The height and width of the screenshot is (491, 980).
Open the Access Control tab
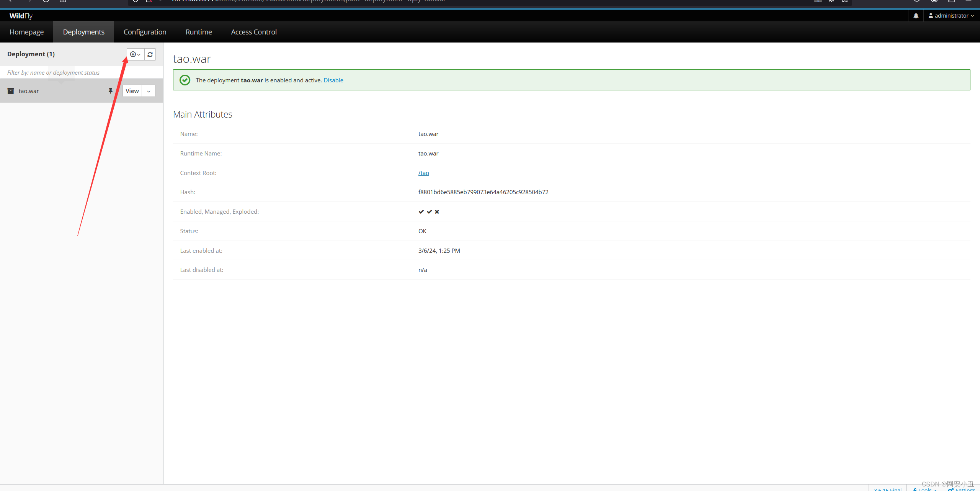click(x=254, y=32)
